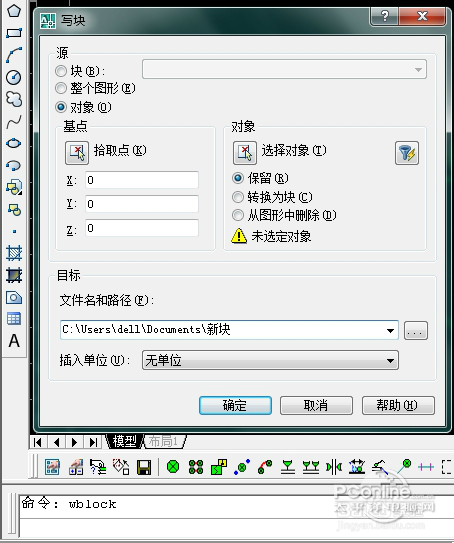The width and height of the screenshot is (454, 543).
Task: Click the Quick Select funnel icon
Action: coord(407,153)
